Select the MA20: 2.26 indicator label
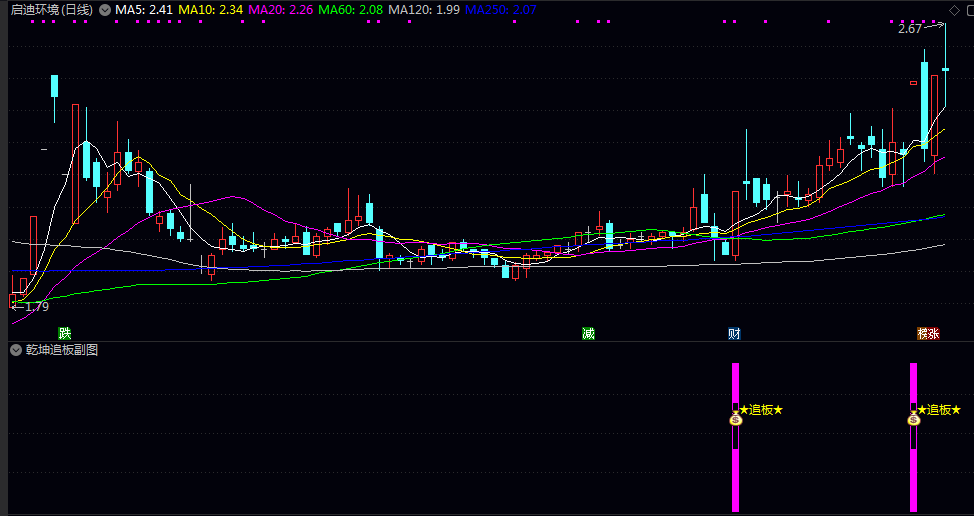The height and width of the screenshot is (516, 974). pos(281,10)
